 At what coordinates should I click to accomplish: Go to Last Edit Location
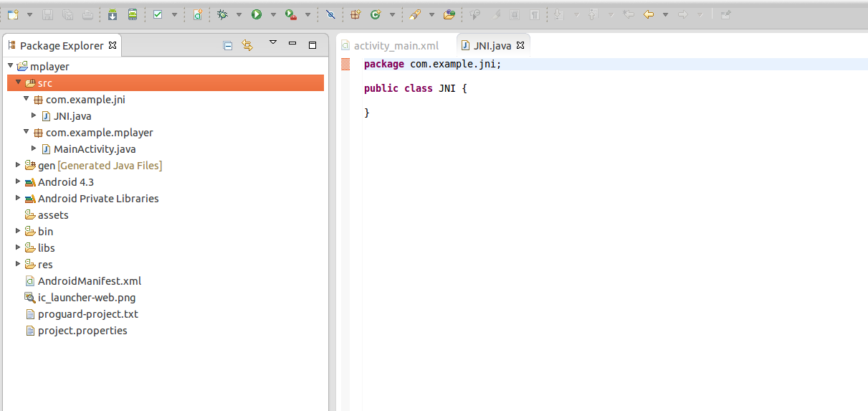[629, 14]
